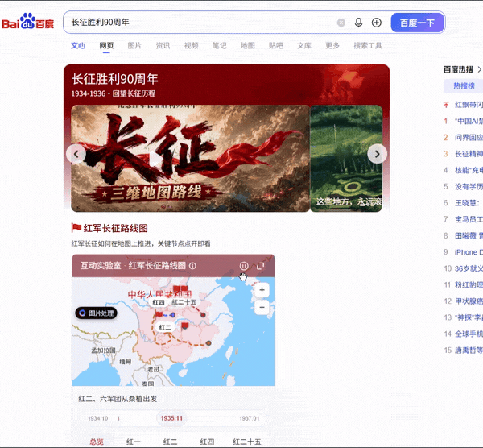The image size is (483, 448).
Task: Focus the search input field
Action: tap(200, 23)
